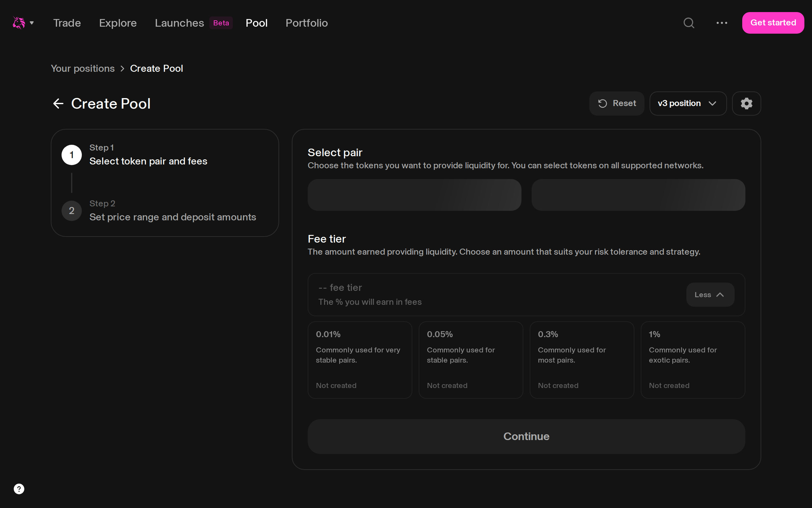Select Step 2 circle in stepper

click(x=72, y=211)
